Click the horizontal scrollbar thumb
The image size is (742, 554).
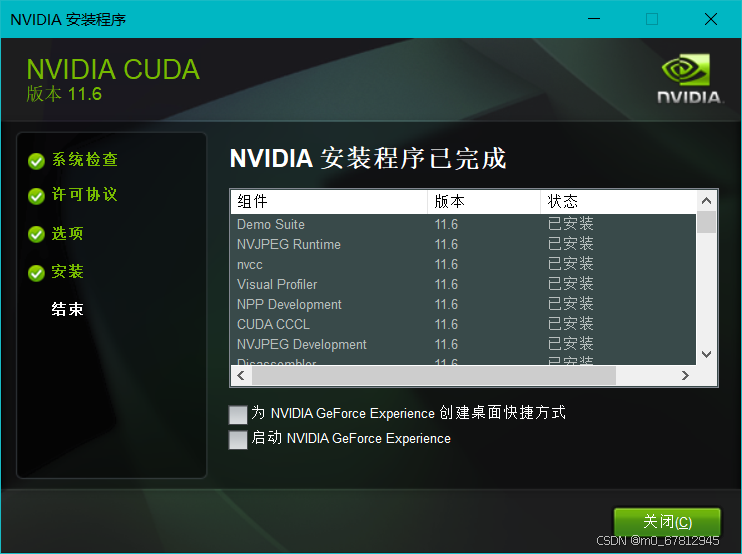434,376
